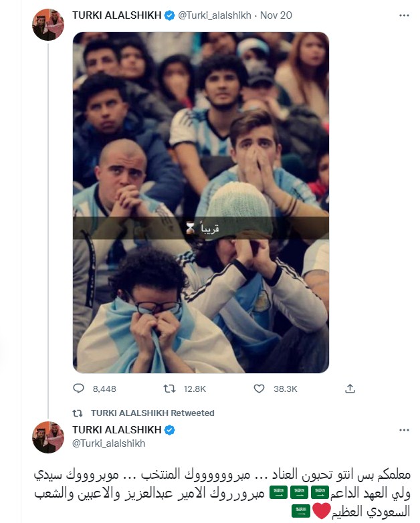Open the profile avatar of the retweeted tweet
420x523 pixels.
pyautogui.click(x=48, y=437)
